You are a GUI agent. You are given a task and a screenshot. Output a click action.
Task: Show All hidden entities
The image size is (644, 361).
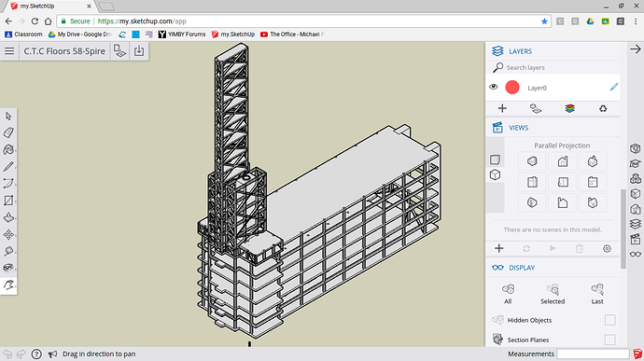508,293
